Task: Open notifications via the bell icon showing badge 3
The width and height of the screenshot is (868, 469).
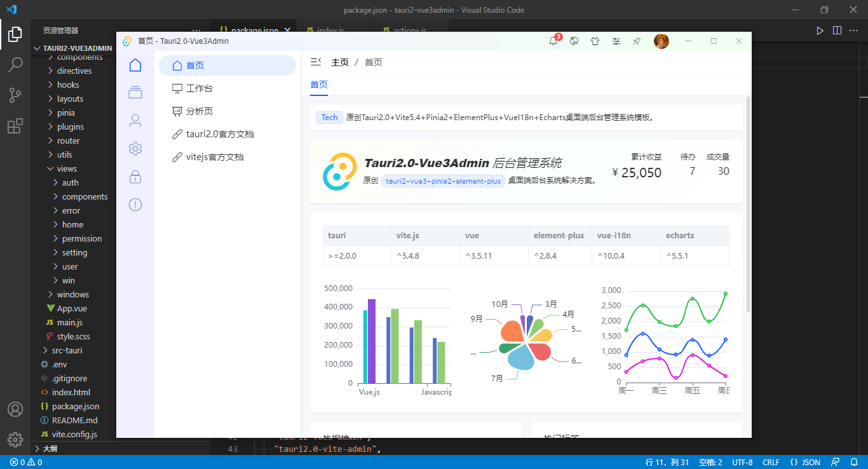Action: tap(552, 41)
